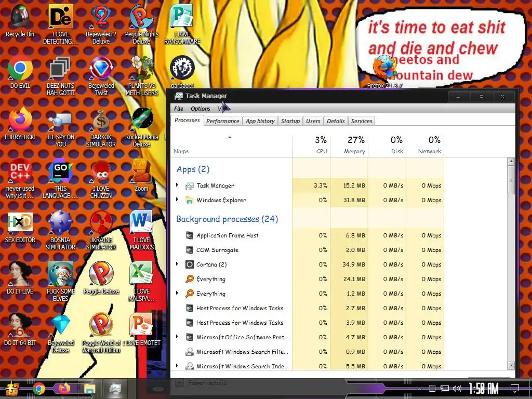Open the volume control in tray
Screen dimensions: 532x399
[x=457, y=389]
